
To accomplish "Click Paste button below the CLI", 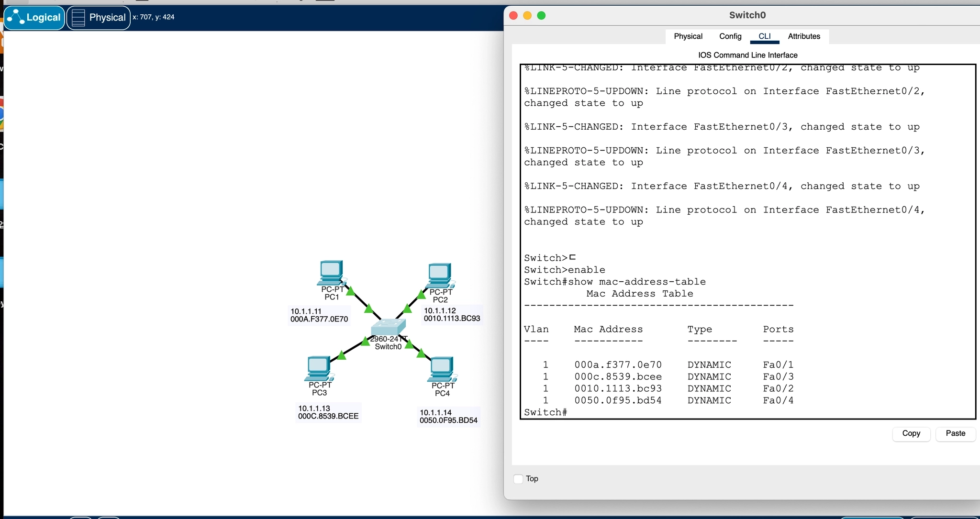I will click(956, 433).
